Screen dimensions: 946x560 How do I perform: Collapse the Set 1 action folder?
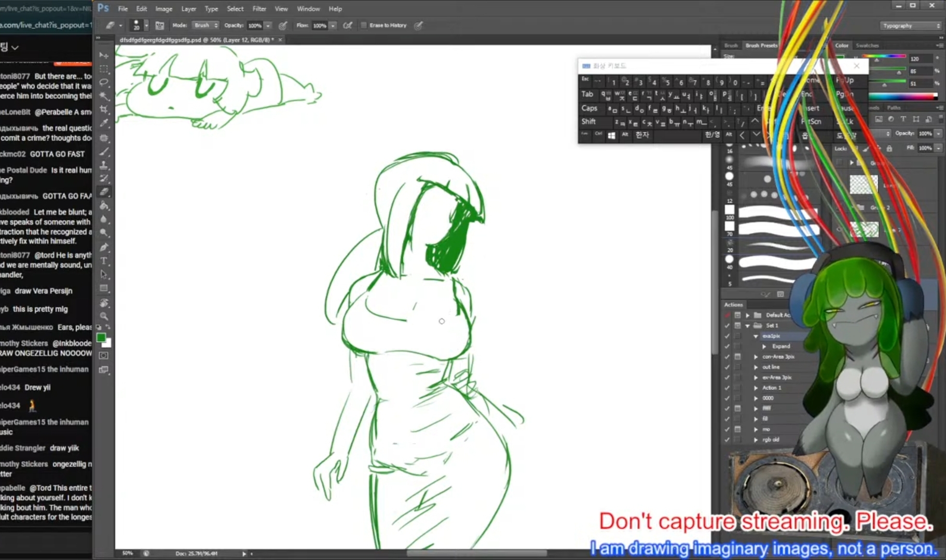pyautogui.click(x=748, y=326)
